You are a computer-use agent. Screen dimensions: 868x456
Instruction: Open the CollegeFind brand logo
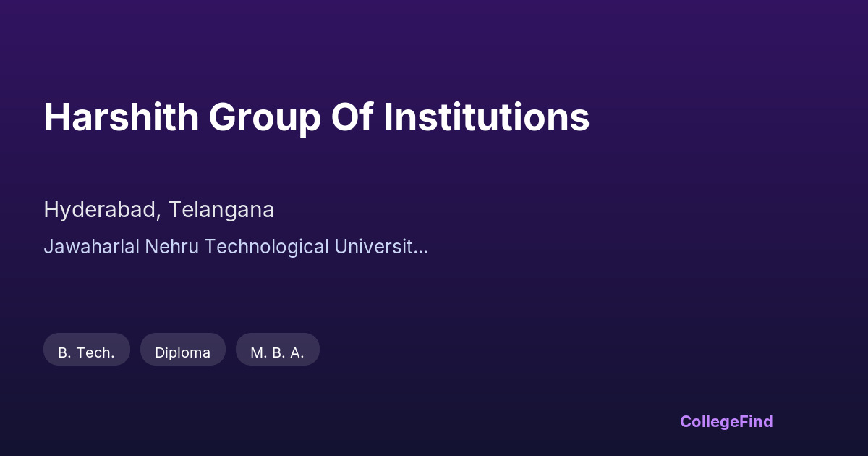[x=726, y=421]
